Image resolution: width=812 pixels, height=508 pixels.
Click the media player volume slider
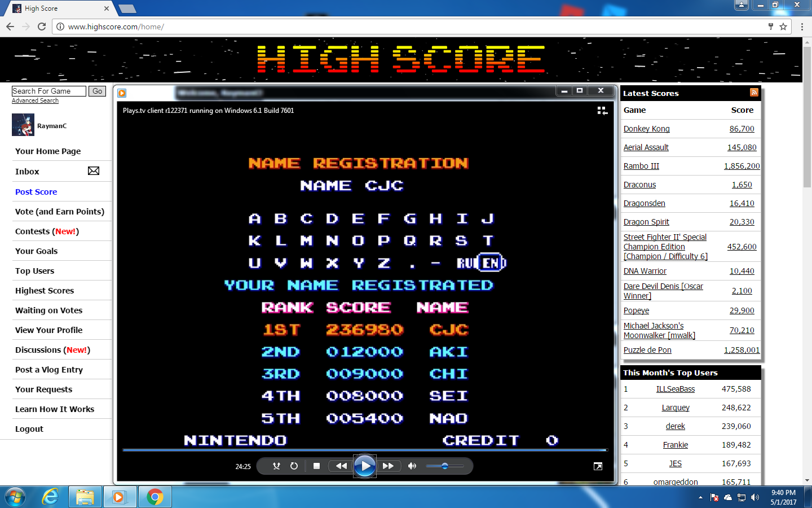[444, 466]
